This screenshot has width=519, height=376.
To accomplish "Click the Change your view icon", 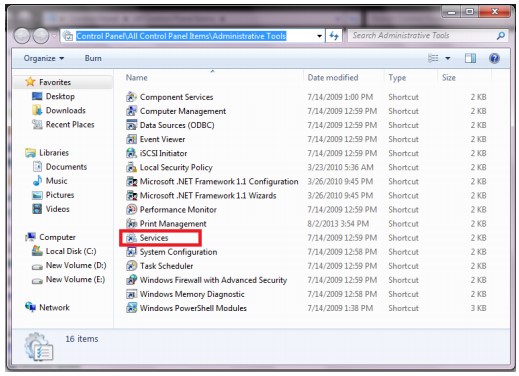I will pyautogui.click(x=433, y=58).
